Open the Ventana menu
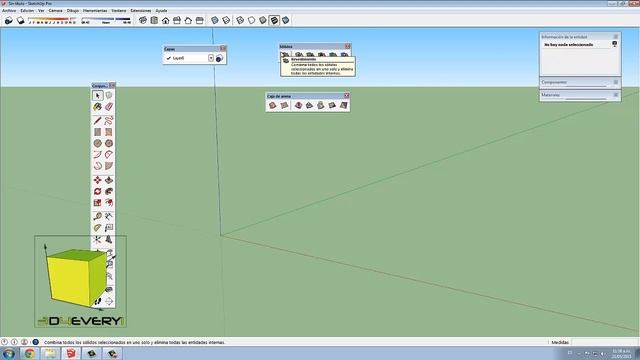 [x=119, y=11]
